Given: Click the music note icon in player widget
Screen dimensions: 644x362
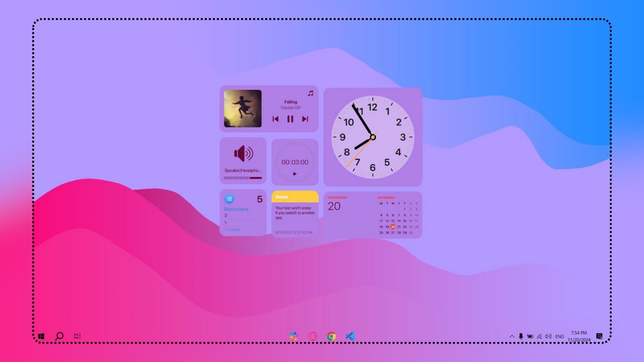Looking at the screenshot, I should [310, 93].
